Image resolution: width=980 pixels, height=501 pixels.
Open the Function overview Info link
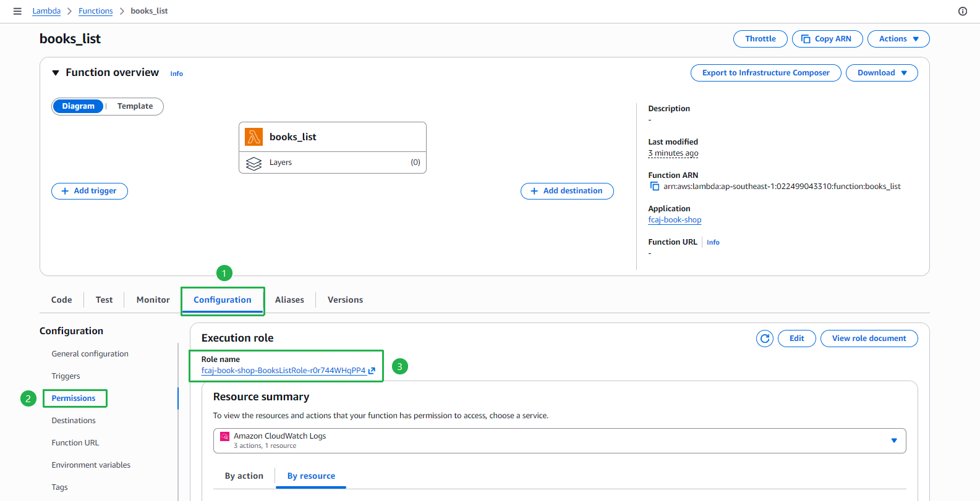pyautogui.click(x=177, y=74)
